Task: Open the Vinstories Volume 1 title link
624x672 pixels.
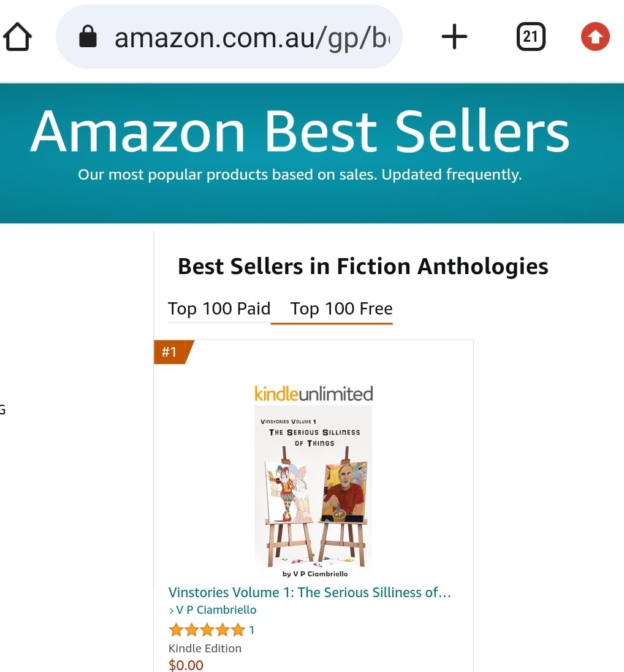Action: [x=310, y=592]
